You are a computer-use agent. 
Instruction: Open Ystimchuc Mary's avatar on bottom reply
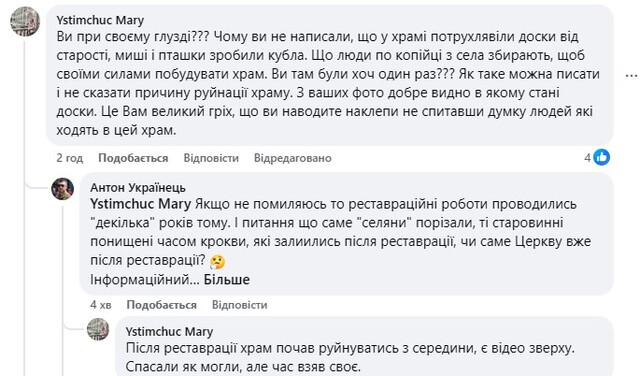[x=98, y=329]
